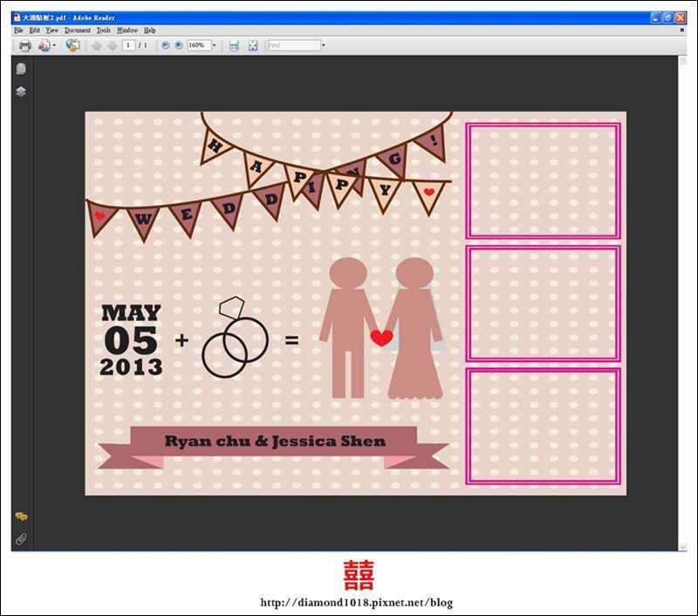Go to the next page arrow
Viewport: 698px width, 616px height.
[x=112, y=45]
